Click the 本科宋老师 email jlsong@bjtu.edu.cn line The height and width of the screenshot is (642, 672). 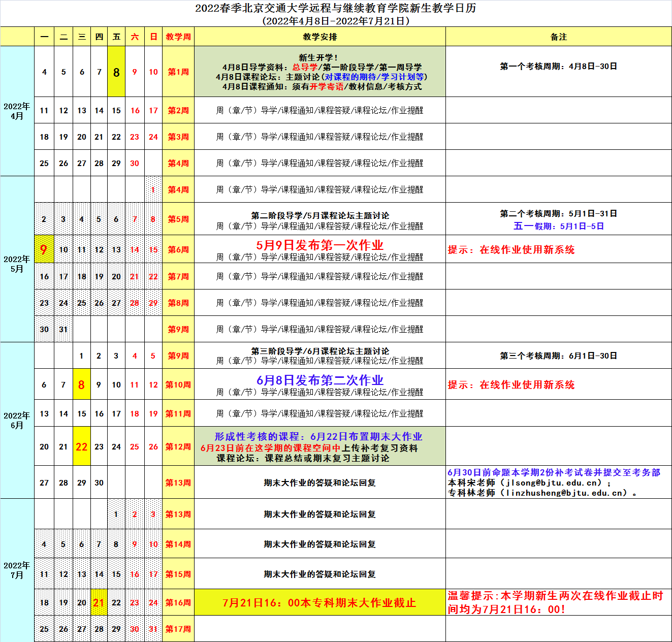coord(529,483)
